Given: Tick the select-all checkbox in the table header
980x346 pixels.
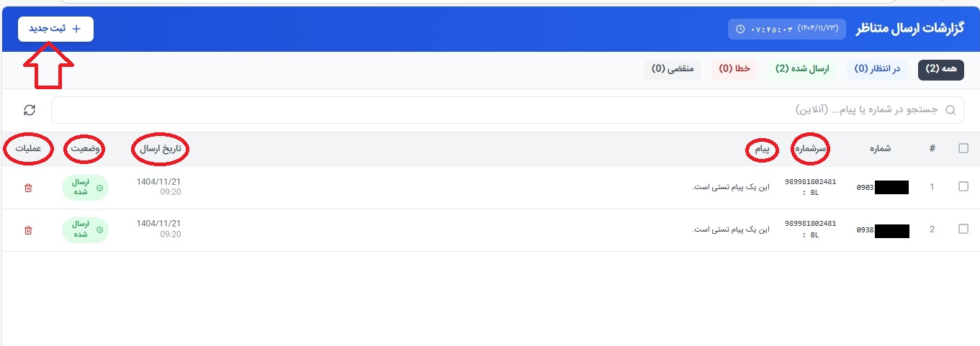Looking at the screenshot, I should point(963,148).
